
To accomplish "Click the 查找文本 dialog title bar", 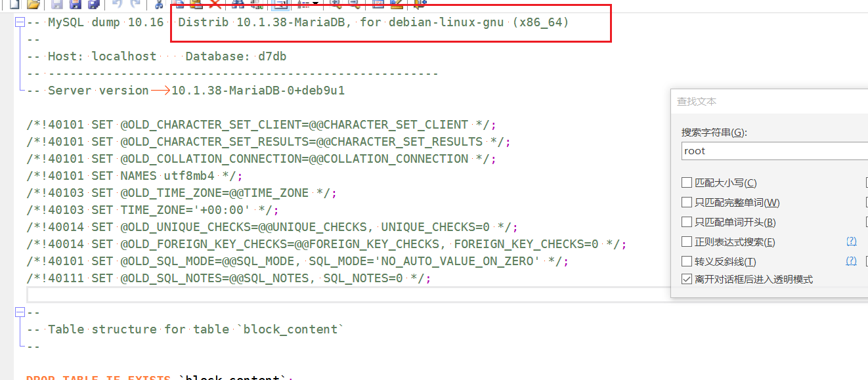I will tap(770, 101).
